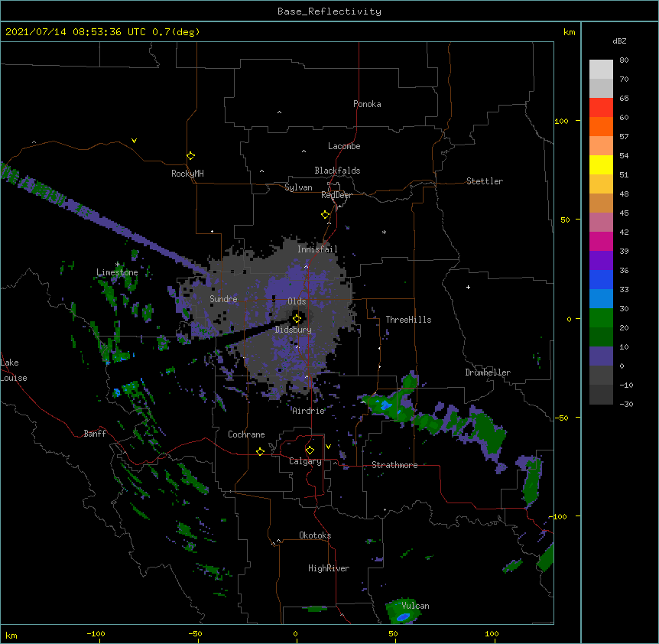
Task: Click the white plus marker north of Drumheller
Action: pyautogui.click(x=468, y=287)
